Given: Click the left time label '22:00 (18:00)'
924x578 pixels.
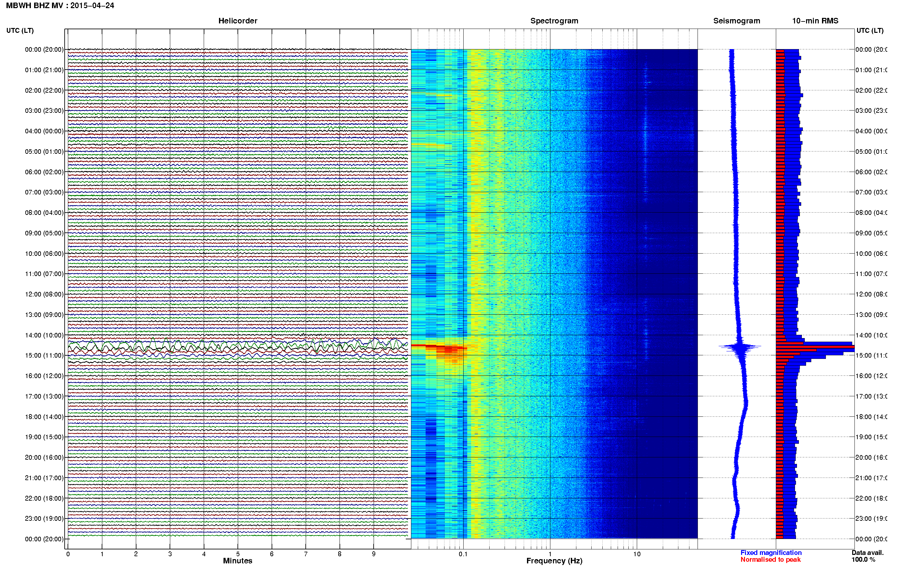Looking at the screenshot, I should click(x=44, y=498).
